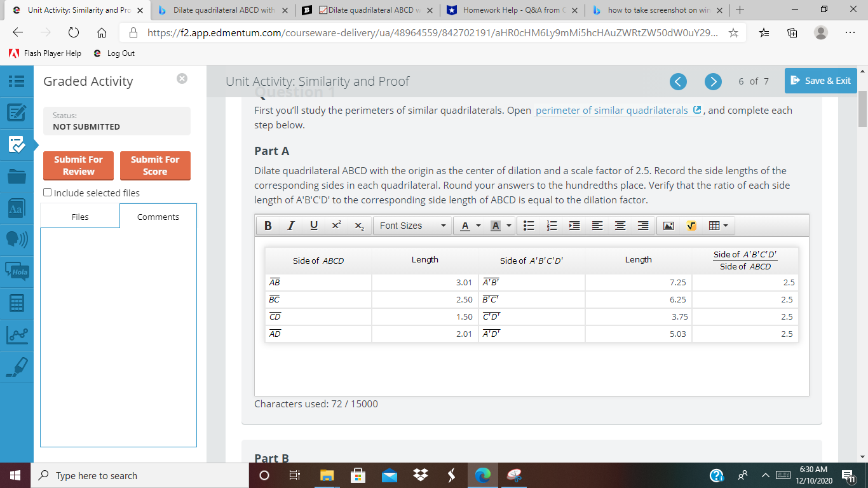Open the calculator tool in the sidebar
Screen dimensions: 868x488
coord(17,303)
